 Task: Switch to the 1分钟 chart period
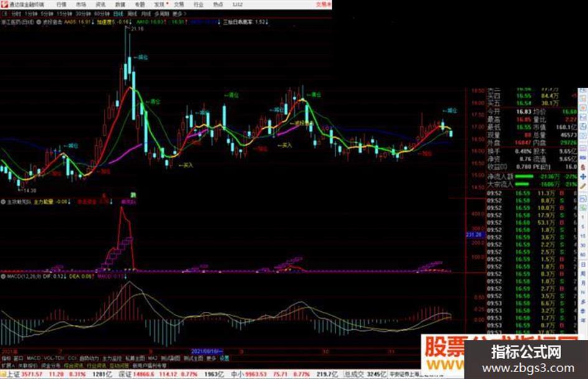tap(30, 14)
